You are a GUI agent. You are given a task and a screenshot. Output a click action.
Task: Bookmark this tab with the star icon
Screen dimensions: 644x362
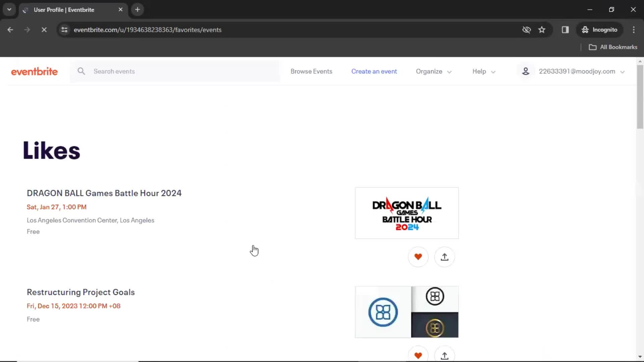pyautogui.click(x=542, y=29)
